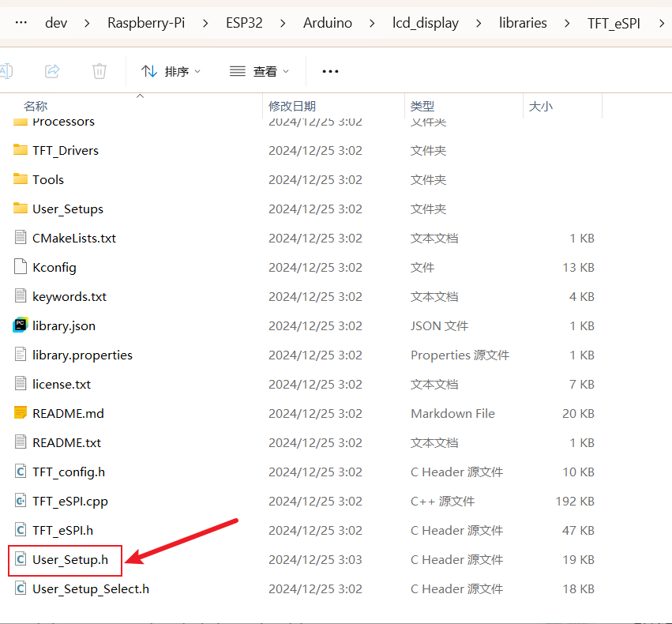Expand chevron after Raspberry-Pi breadcrumb
This screenshot has width=672, height=624.
click(x=205, y=23)
